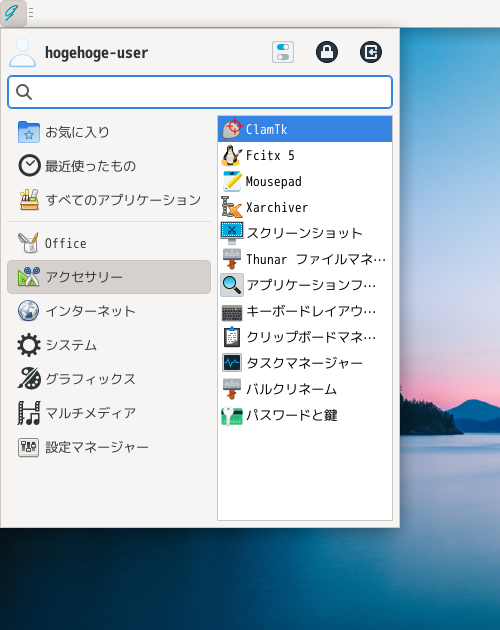Open Thunar ファイルマネージャー entry
Image resolution: width=500 pixels, height=630 pixels.
pos(305,259)
